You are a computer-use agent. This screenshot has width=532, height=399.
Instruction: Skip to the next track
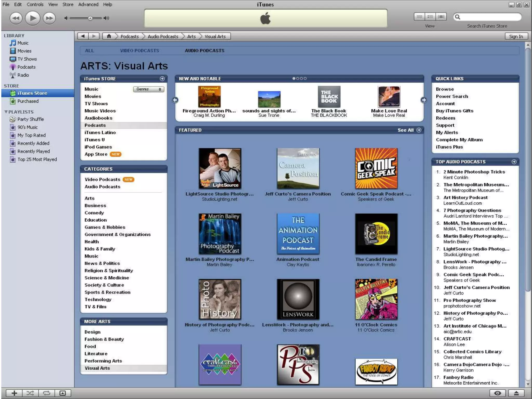(49, 18)
